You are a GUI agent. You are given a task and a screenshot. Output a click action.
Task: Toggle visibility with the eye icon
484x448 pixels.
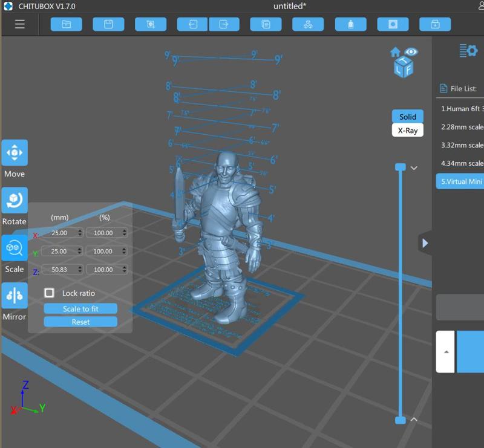(411, 52)
